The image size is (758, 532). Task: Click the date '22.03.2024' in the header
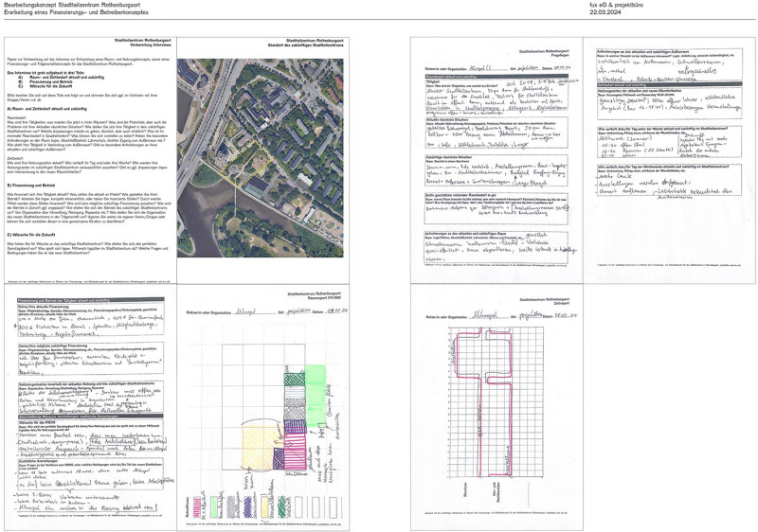[x=605, y=12]
